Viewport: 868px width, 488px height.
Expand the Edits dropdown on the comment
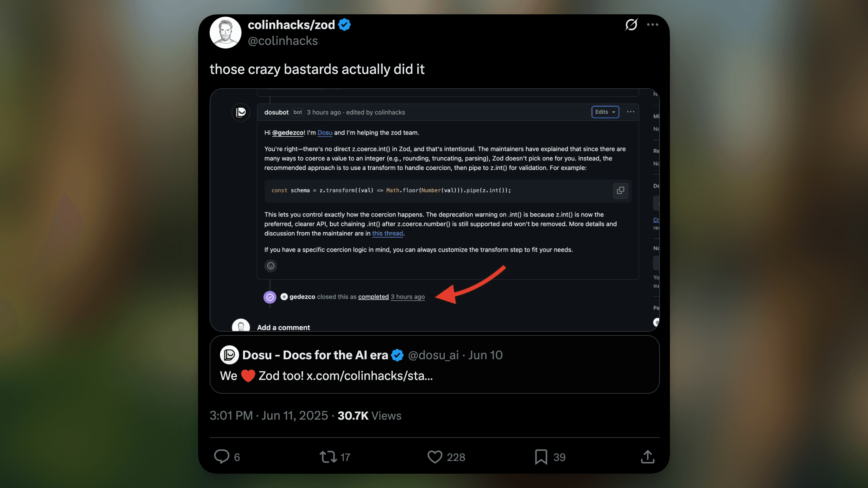[x=605, y=112]
